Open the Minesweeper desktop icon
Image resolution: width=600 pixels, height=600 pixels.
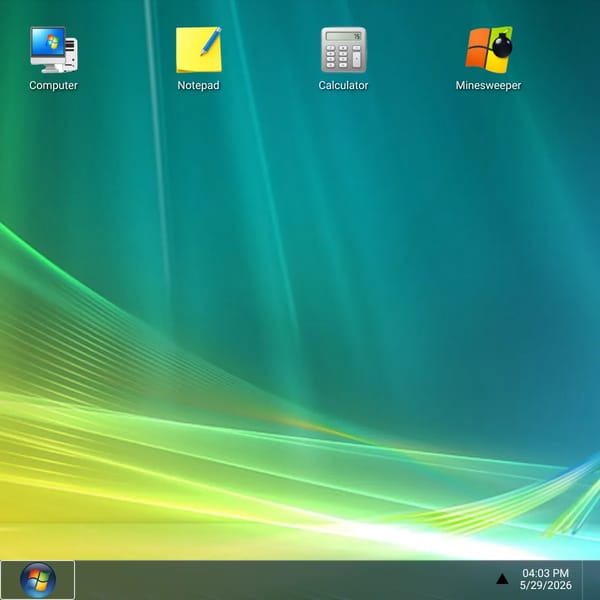489,50
